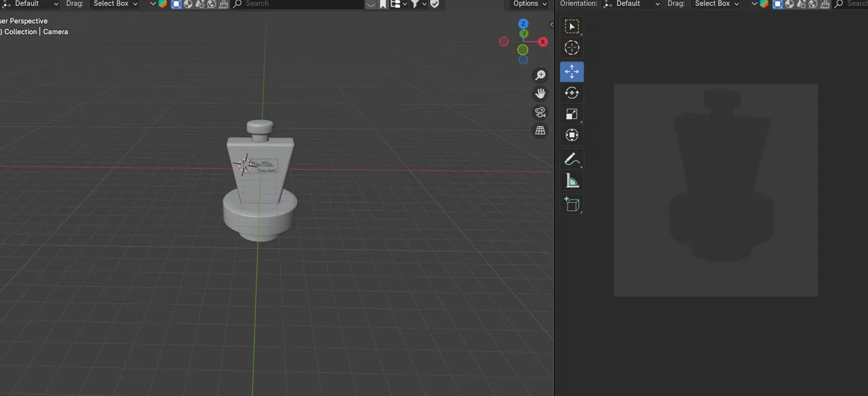Choose the Measure tool
Screen dimensions: 868x396
pos(572,180)
